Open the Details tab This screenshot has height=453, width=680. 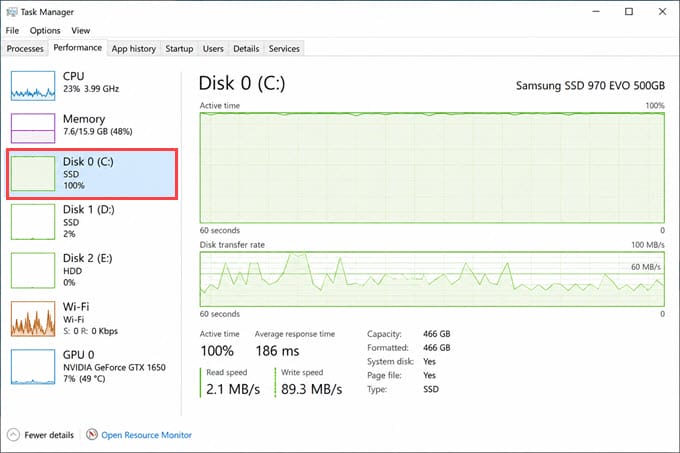point(246,49)
